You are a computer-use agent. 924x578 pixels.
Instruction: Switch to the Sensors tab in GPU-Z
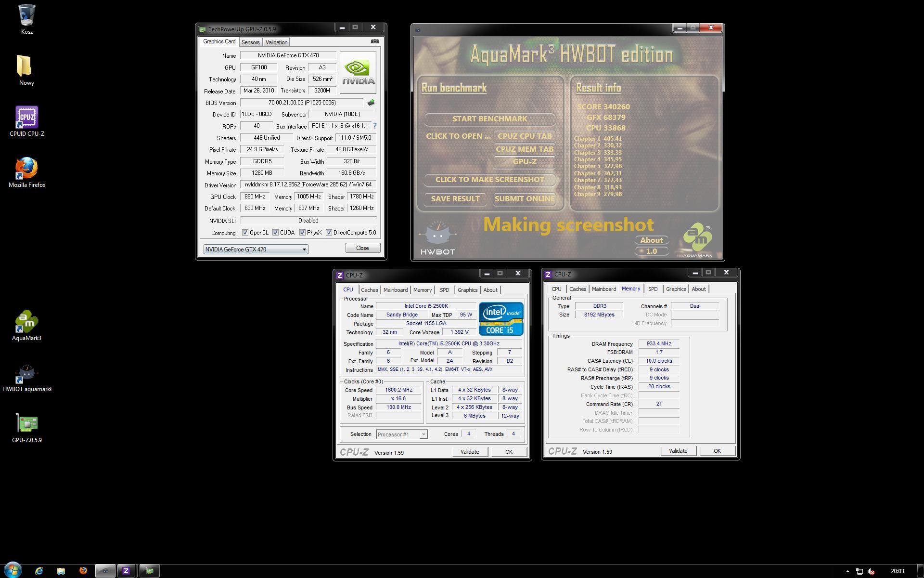coord(250,42)
